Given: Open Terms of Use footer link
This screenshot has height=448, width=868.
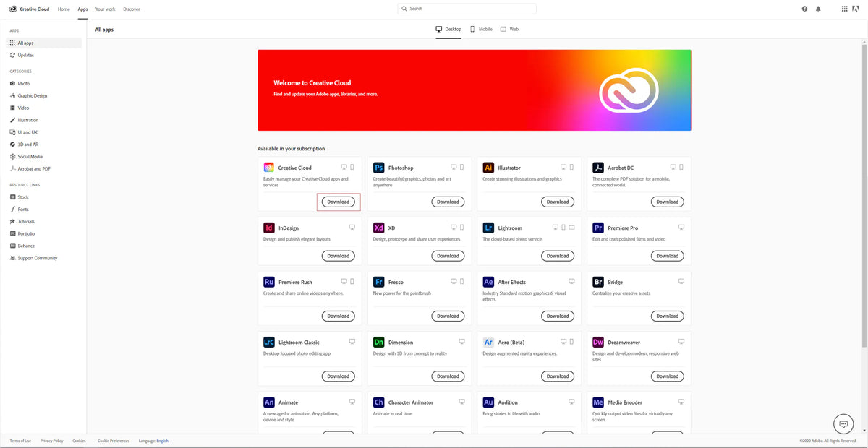Looking at the screenshot, I should [x=20, y=441].
